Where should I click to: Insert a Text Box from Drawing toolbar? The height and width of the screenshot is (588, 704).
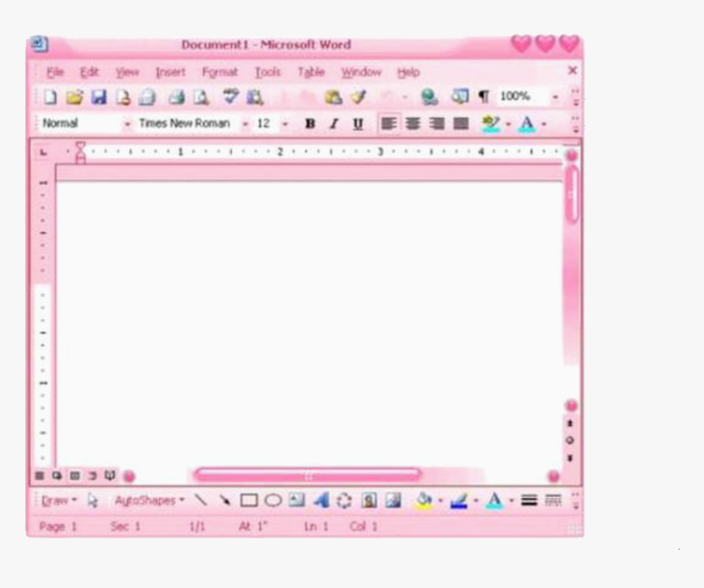point(296,500)
